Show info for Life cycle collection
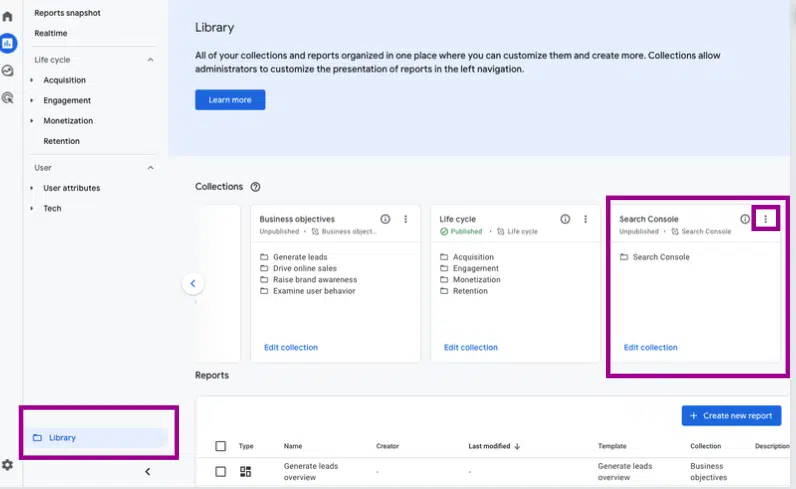The width and height of the screenshot is (796, 489). [565, 219]
